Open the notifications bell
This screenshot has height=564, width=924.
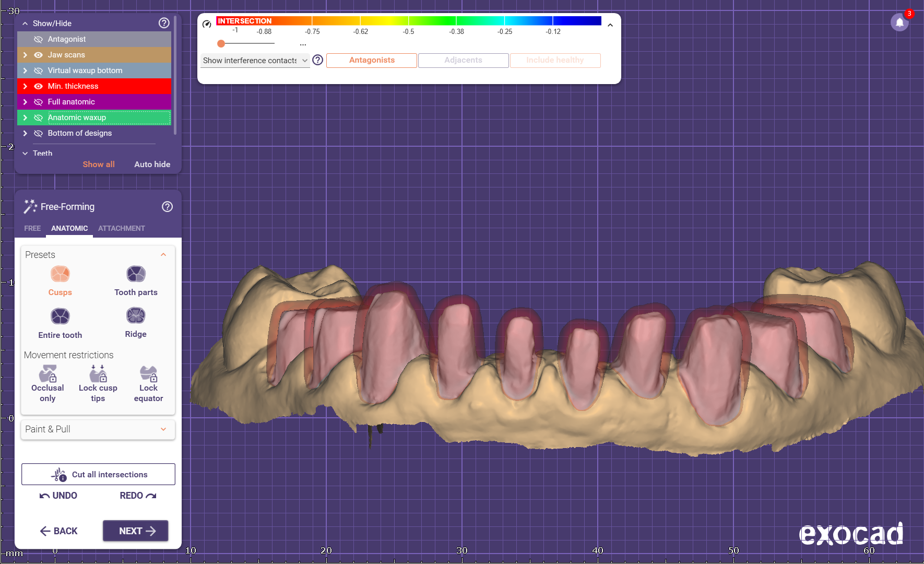point(899,22)
